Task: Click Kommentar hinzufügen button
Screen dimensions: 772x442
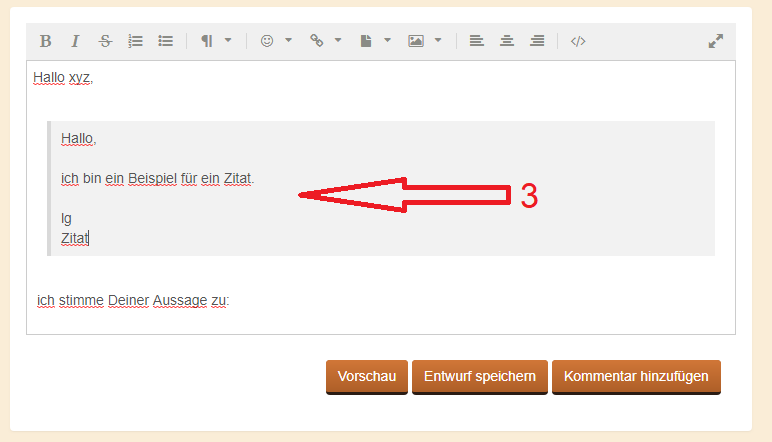Action: pos(636,377)
